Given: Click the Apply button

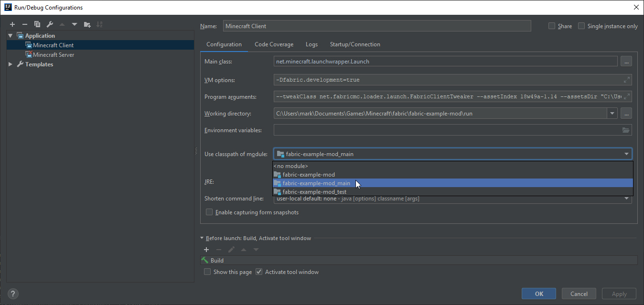Looking at the screenshot, I should point(619,294).
